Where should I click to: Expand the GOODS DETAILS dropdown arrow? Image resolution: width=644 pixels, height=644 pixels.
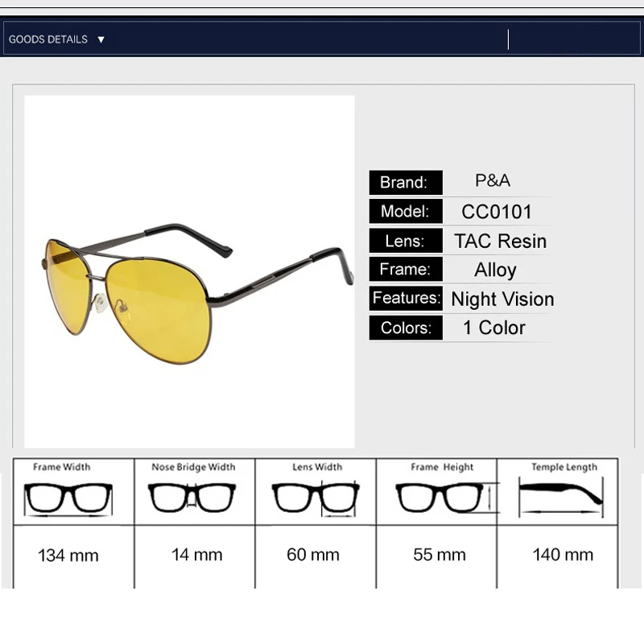pyautogui.click(x=101, y=39)
